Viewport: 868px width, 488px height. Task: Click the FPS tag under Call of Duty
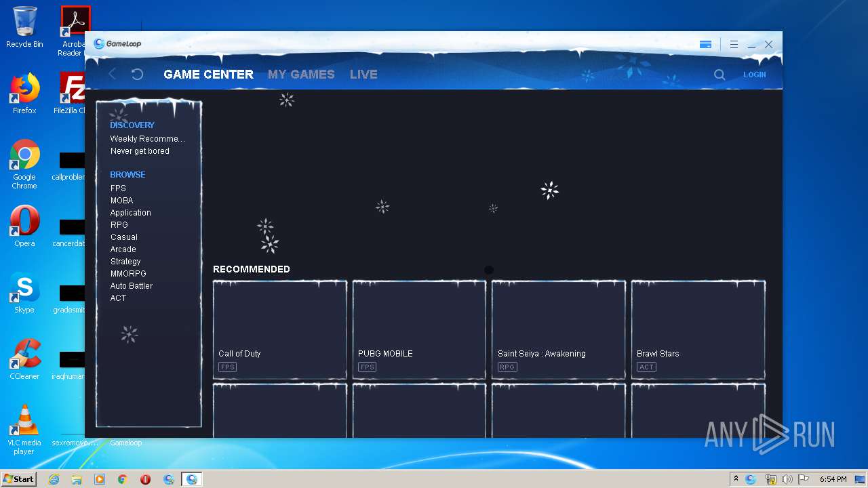pyautogui.click(x=227, y=367)
